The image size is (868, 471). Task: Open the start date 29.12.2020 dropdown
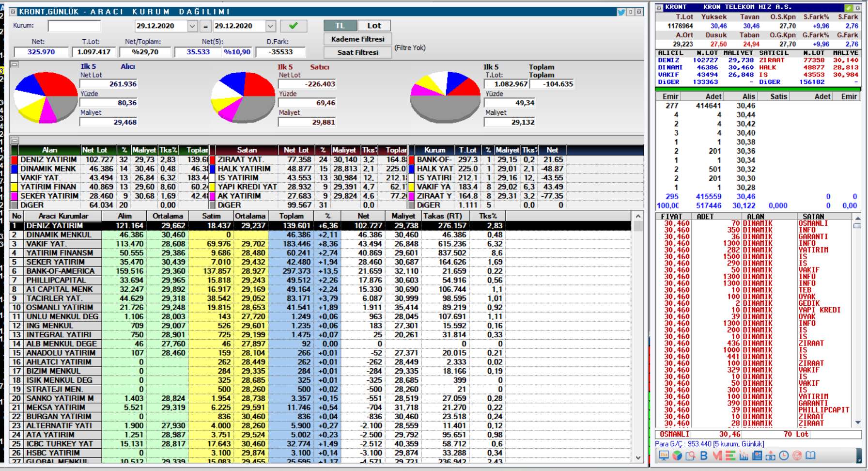click(192, 26)
